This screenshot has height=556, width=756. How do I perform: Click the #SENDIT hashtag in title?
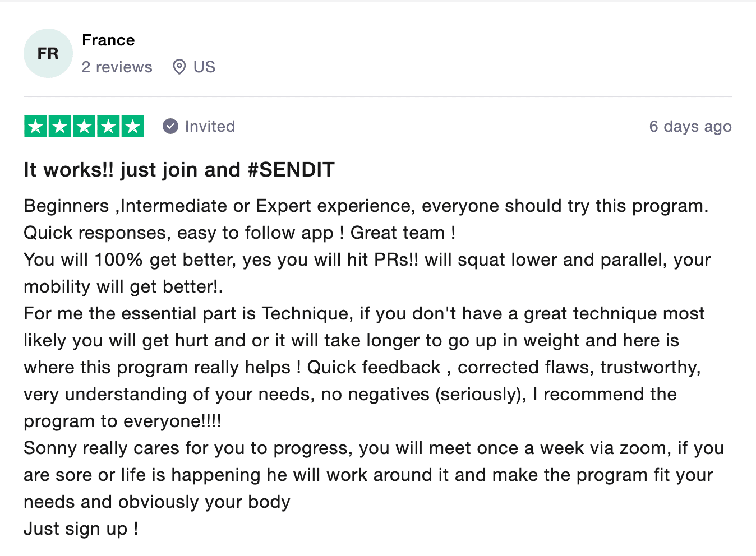[291, 170]
